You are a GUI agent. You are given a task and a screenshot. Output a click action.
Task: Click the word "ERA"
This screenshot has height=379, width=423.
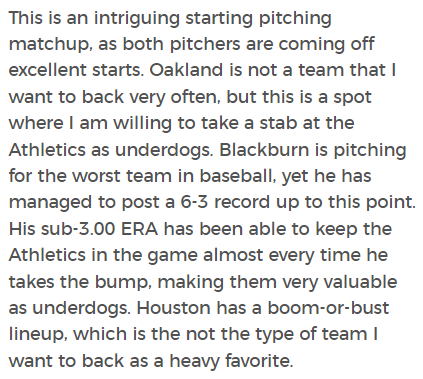point(140,229)
